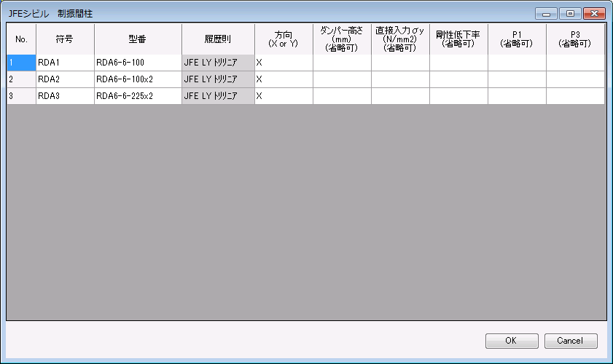Click the OK button
This screenshot has height=364, width=613.
click(x=512, y=341)
